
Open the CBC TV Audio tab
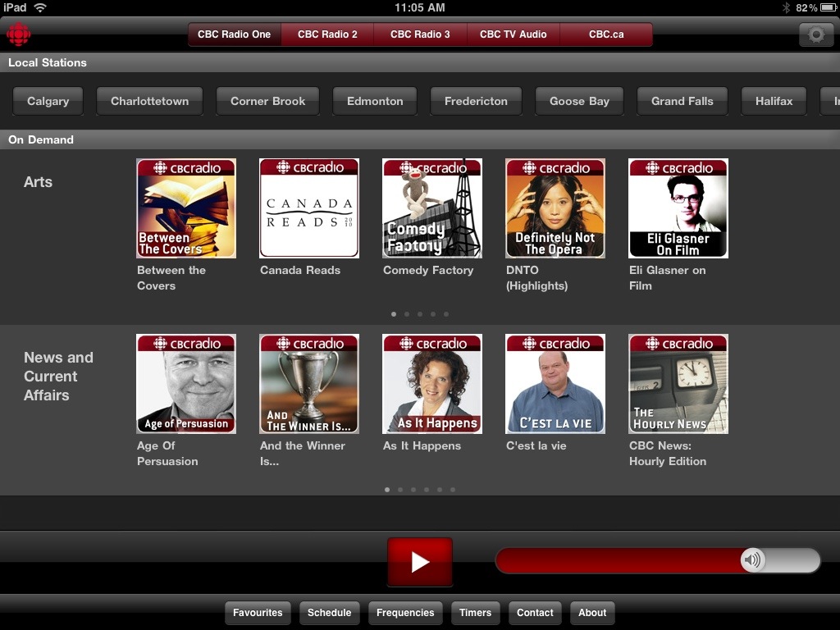514,34
